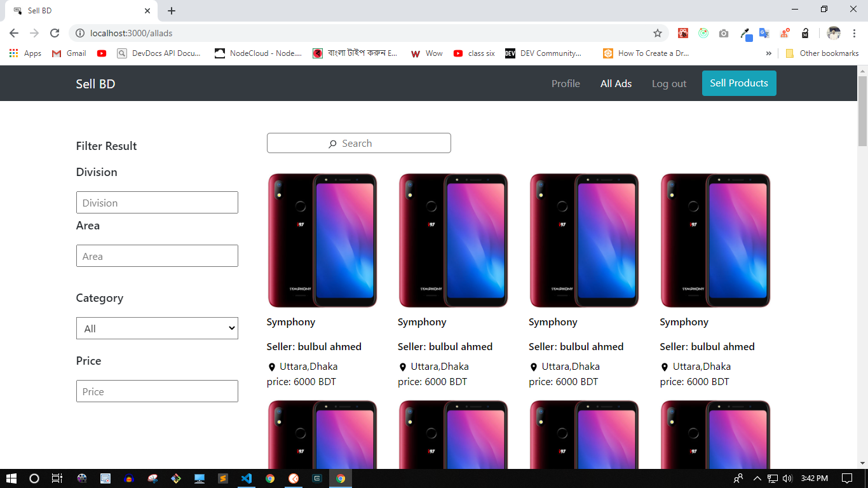Screen dimensions: 868x488
Task: Open the Google Translate extension
Action: (x=764, y=33)
